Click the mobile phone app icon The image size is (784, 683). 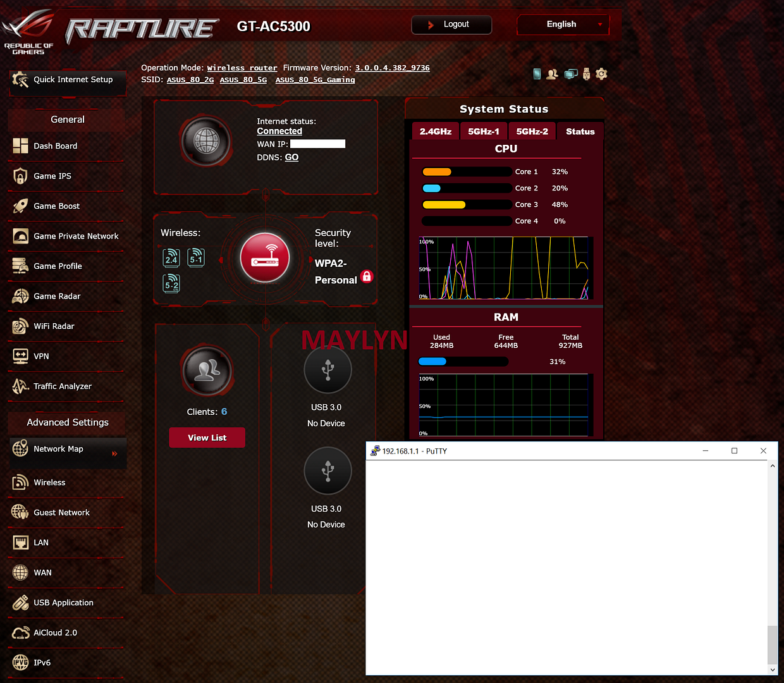[537, 74]
